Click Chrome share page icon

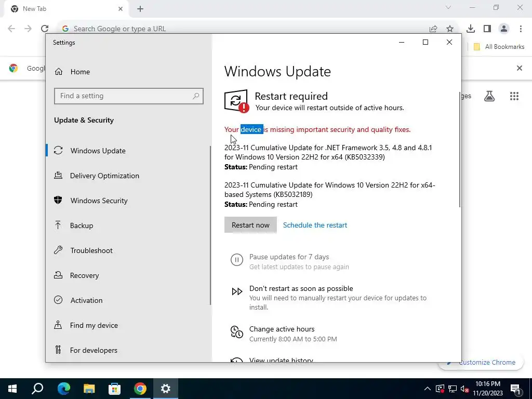433,29
